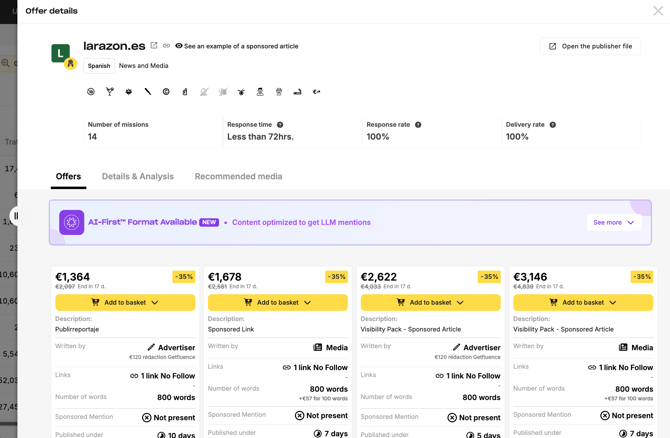Click the Response time info icon
The width and height of the screenshot is (670, 438).
pos(280,125)
